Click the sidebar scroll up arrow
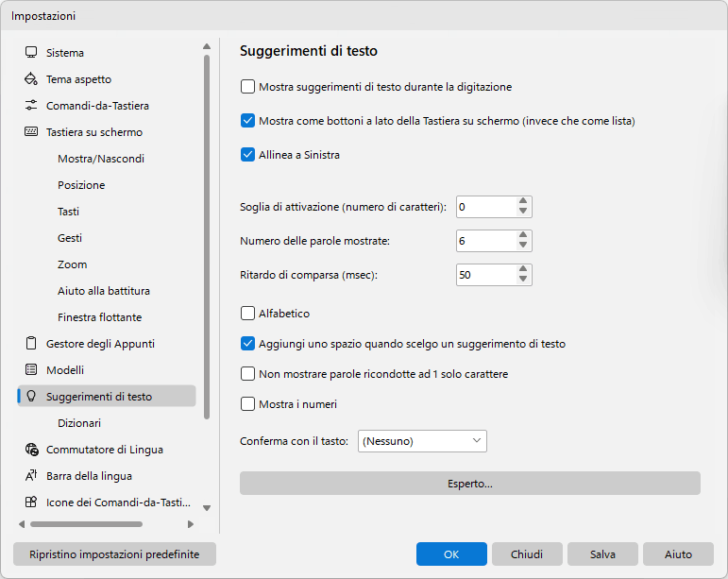Image resolution: width=728 pixels, height=579 pixels. (x=207, y=46)
